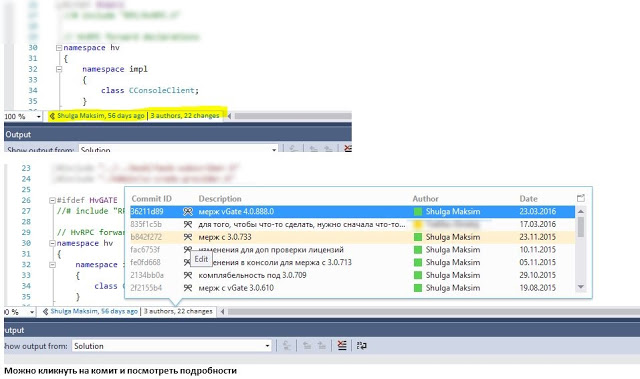This screenshot has height=379, width=640.
Task: Click highlighted 'Shulga Maksim, 56 days ago' indicator
Action: click(x=100, y=115)
